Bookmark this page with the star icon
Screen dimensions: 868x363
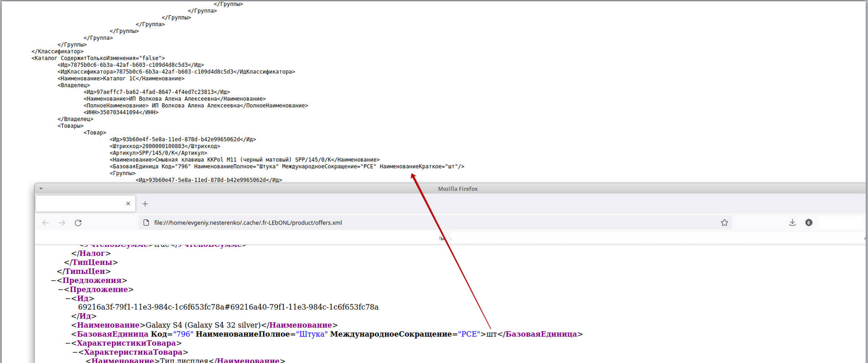[724, 223]
